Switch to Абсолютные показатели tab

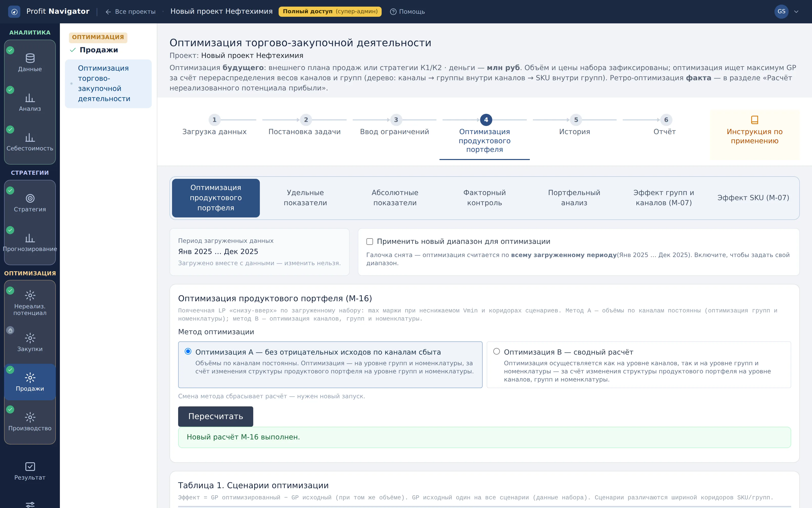click(395, 198)
